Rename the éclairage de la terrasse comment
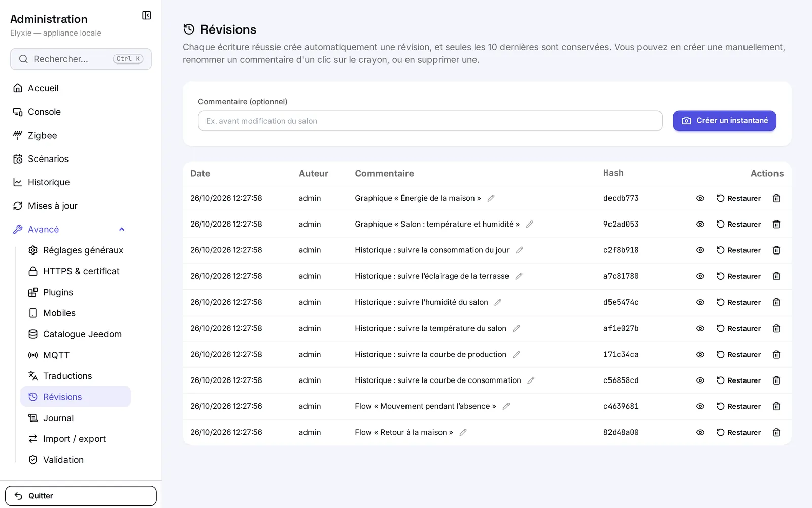The height and width of the screenshot is (508, 812). 519,276
